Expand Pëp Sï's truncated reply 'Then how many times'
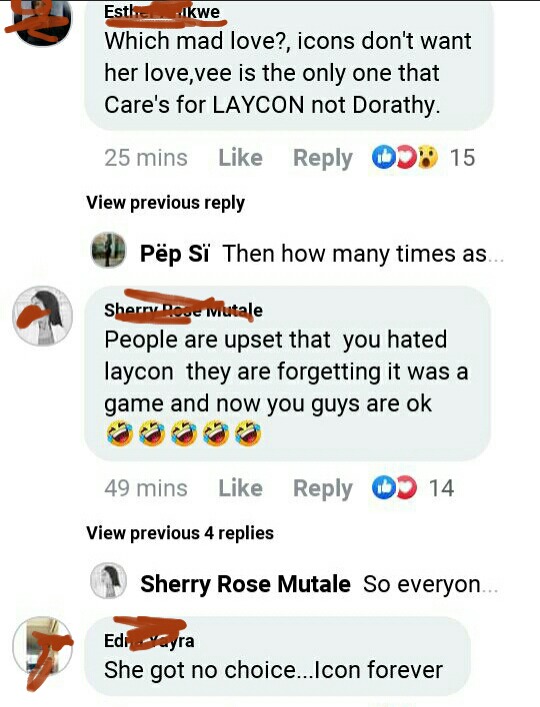Viewport: 540px width, 707px height. coord(363,253)
